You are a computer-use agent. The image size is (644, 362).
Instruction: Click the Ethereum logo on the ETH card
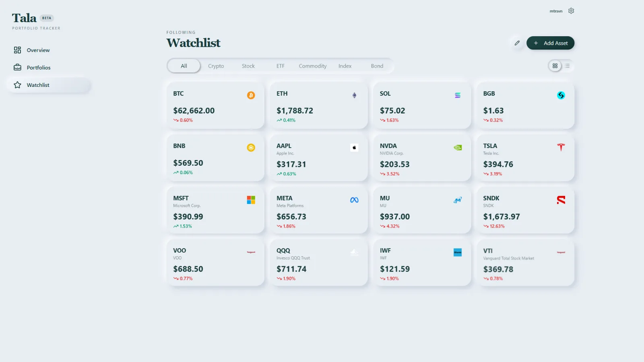[x=354, y=95]
